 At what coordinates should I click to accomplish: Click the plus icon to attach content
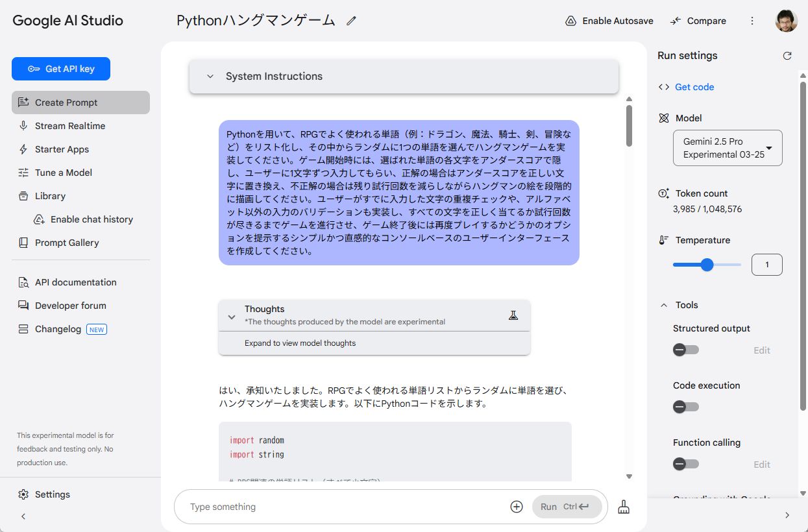tap(516, 506)
